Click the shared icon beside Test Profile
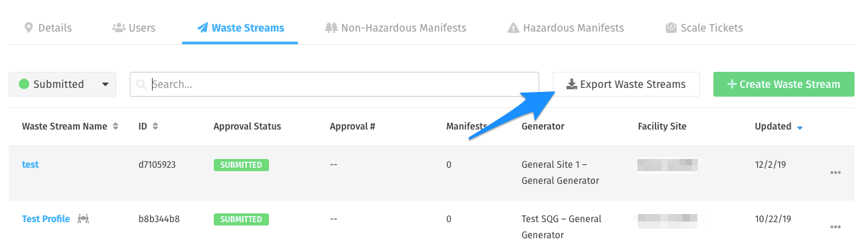Image resolution: width=868 pixels, height=251 pixels. tap(83, 219)
